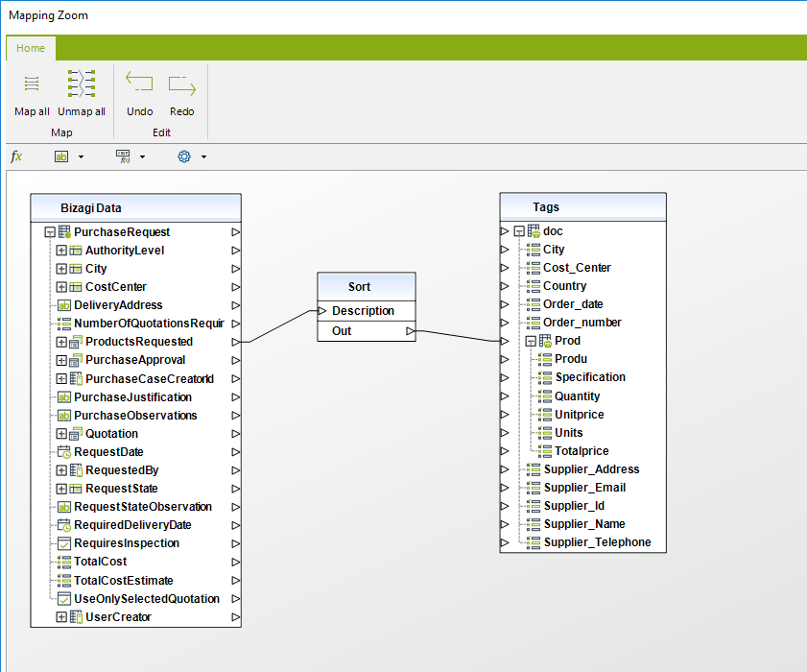Click the Map all icon
The image size is (807, 672).
coord(32,84)
